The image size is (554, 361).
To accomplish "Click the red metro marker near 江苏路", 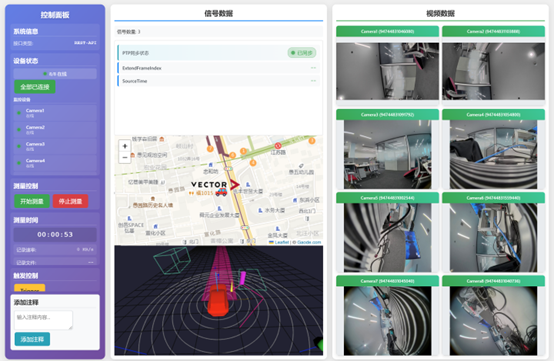I will pos(278,146).
